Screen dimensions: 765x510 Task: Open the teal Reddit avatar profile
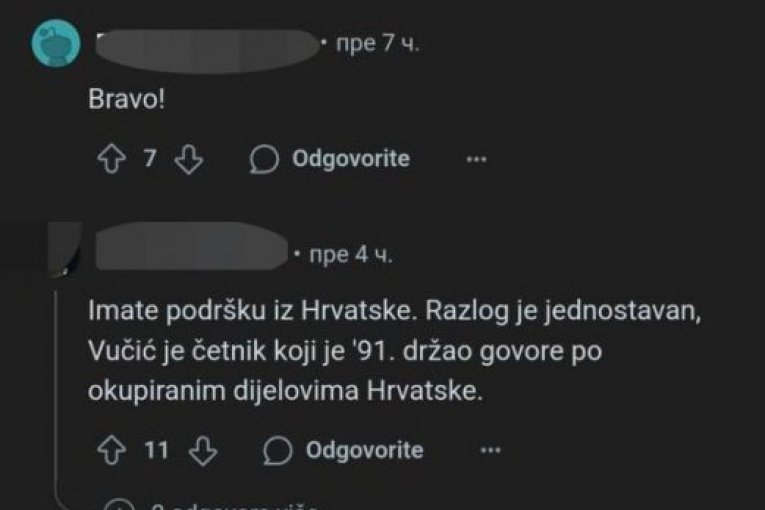coord(56,43)
